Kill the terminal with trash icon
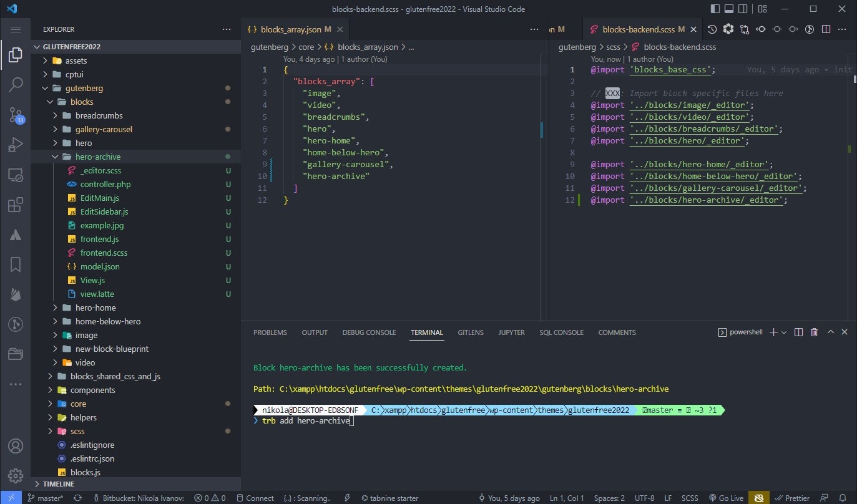The image size is (857, 504). pyautogui.click(x=814, y=332)
